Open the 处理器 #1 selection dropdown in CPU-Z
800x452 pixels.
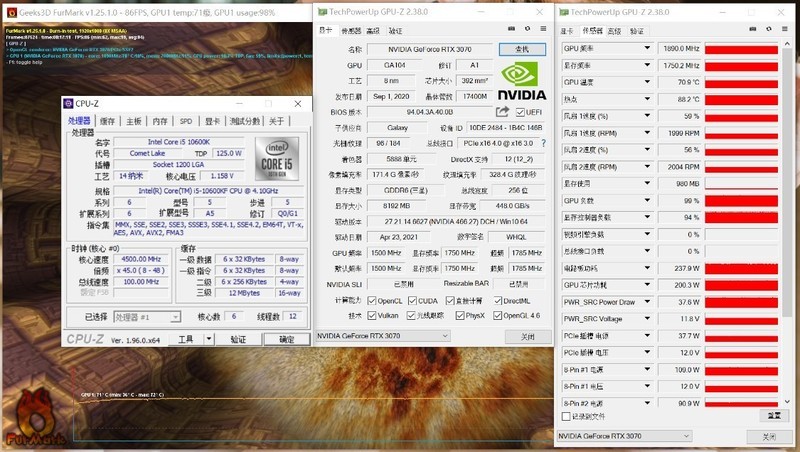[147, 317]
